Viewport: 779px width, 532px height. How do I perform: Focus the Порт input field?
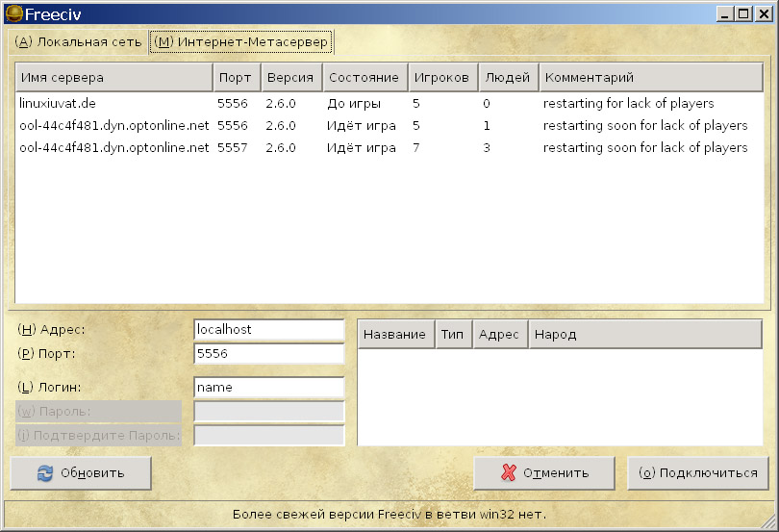coord(268,353)
